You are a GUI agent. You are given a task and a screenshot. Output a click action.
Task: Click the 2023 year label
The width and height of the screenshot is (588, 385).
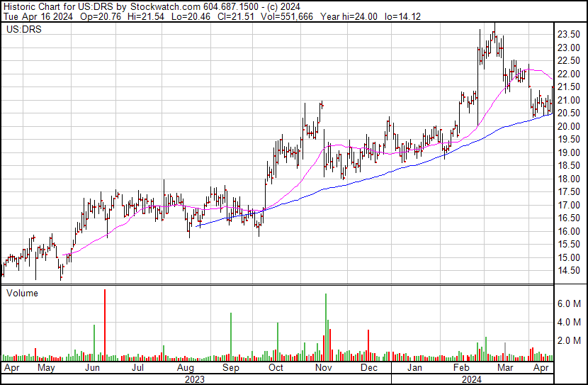[194, 379]
